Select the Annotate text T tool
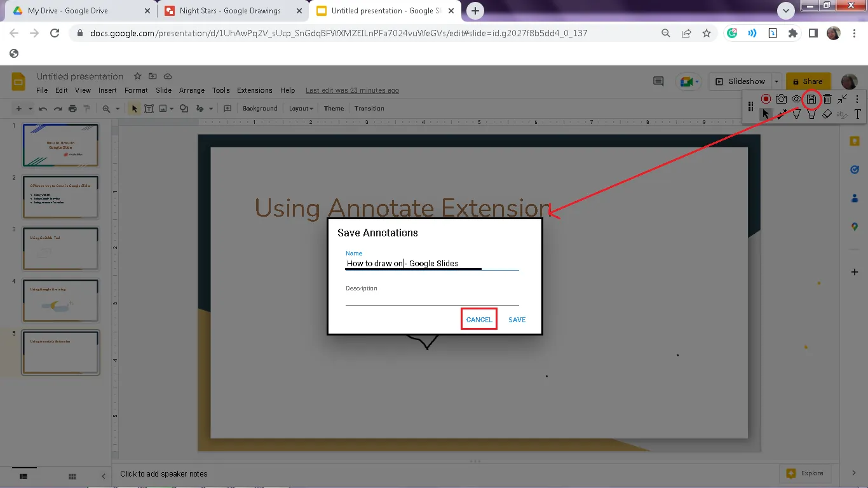This screenshot has height=488, width=868. tap(857, 114)
